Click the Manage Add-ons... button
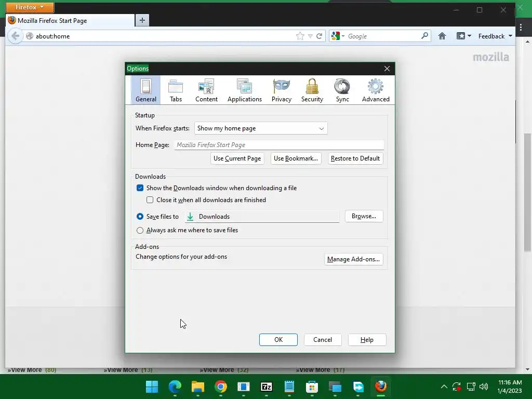Image resolution: width=532 pixels, height=399 pixels. pyautogui.click(x=353, y=259)
